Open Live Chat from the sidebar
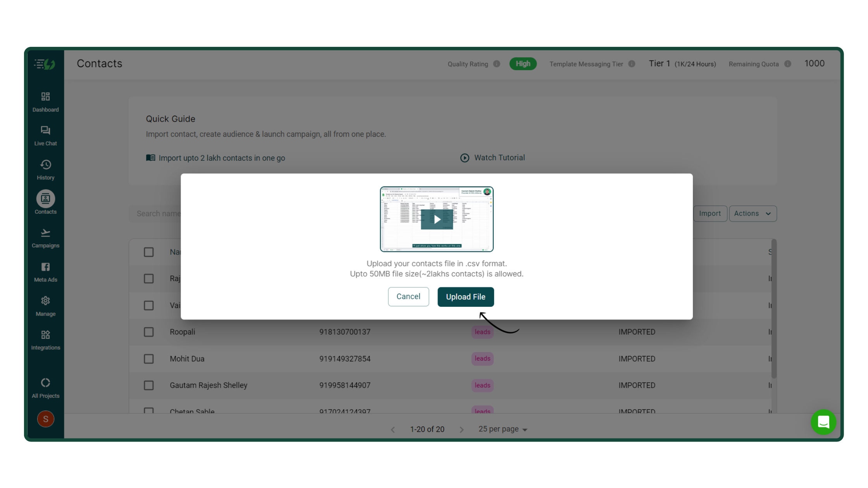The image size is (868, 488). (x=45, y=131)
